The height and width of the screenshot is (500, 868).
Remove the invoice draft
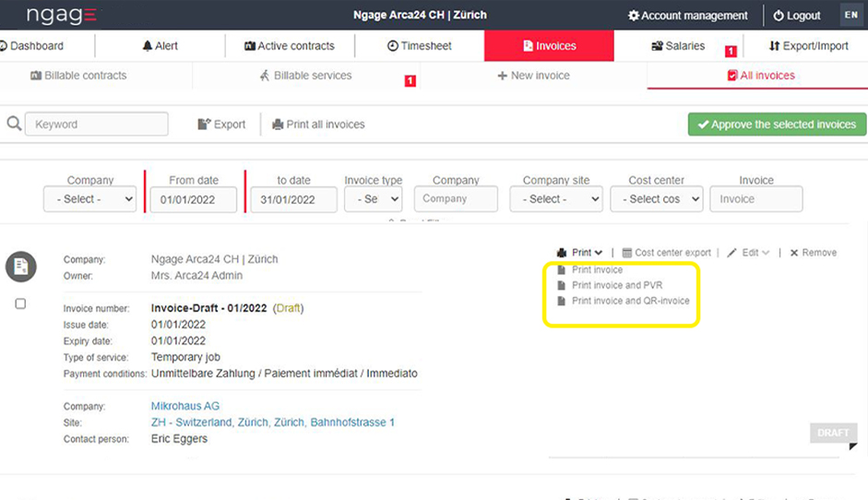coord(813,253)
